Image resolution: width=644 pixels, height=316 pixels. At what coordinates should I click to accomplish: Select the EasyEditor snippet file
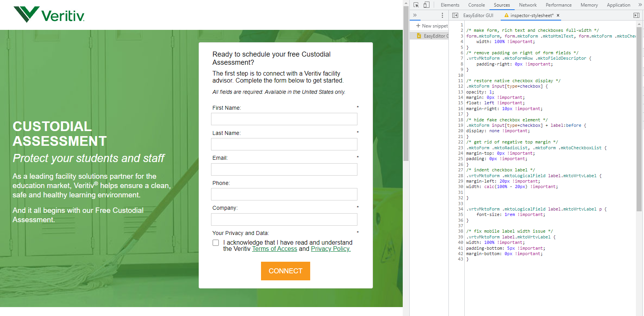click(432, 36)
